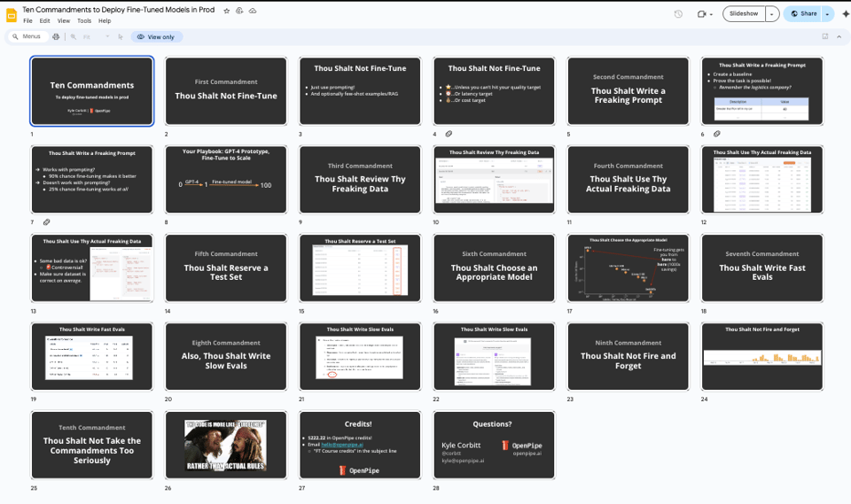Open version history clock icon

coord(678,14)
